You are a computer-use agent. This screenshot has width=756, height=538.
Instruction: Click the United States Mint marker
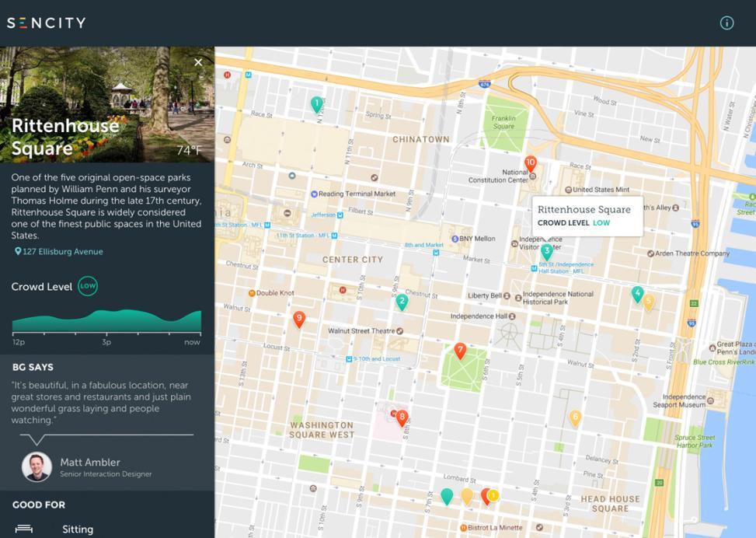pos(569,190)
